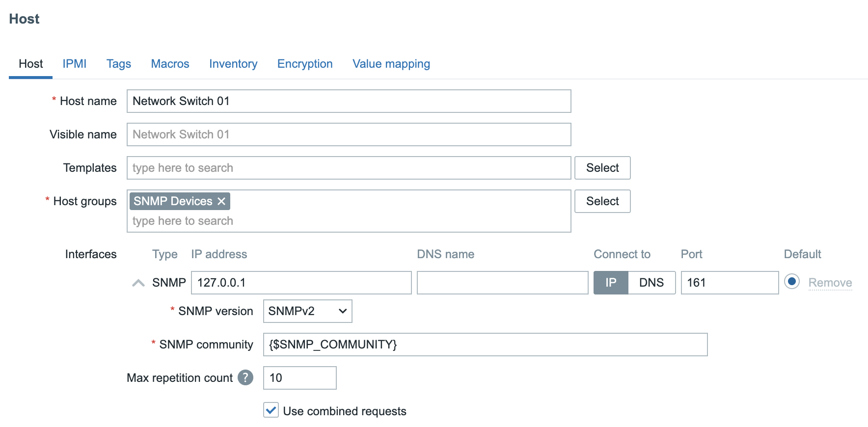Select the Default interface radio button

[x=791, y=282]
